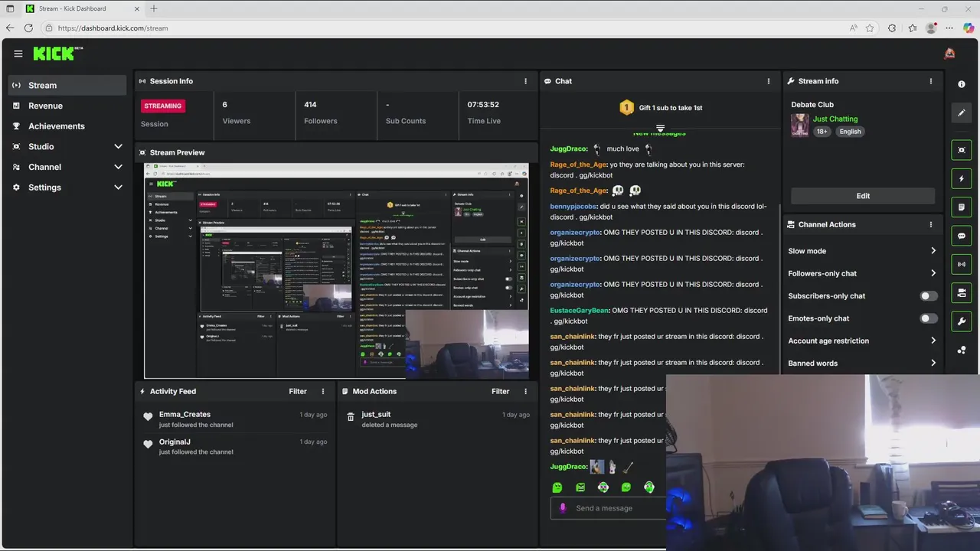Click the note document icon in right sidebar
The height and width of the screenshot is (551, 980).
coord(962,207)
